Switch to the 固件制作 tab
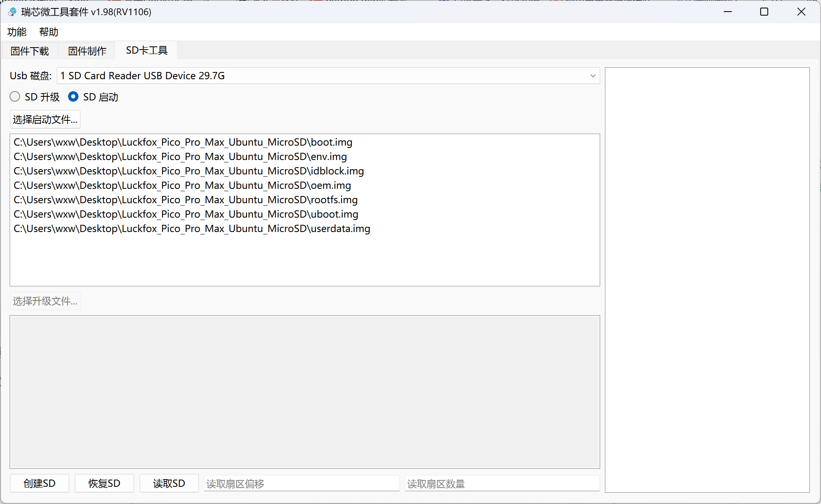This screenshot has width=821, height=504. point(87,51)
